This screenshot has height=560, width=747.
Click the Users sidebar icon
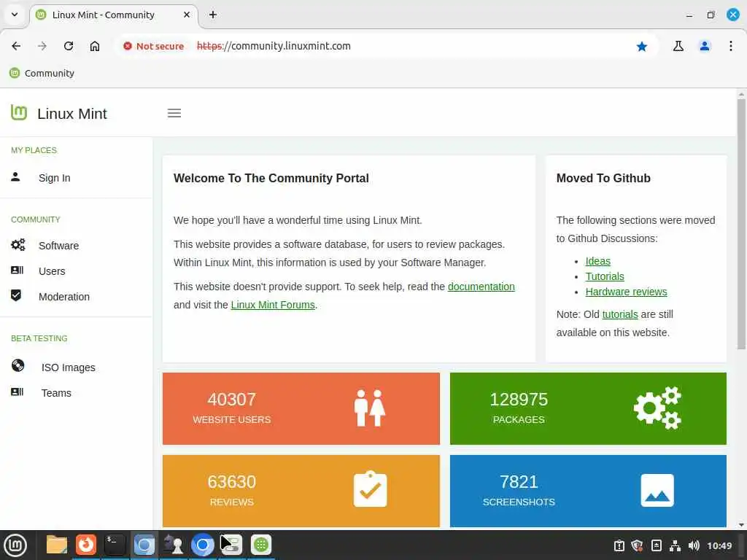click(18, 270)
